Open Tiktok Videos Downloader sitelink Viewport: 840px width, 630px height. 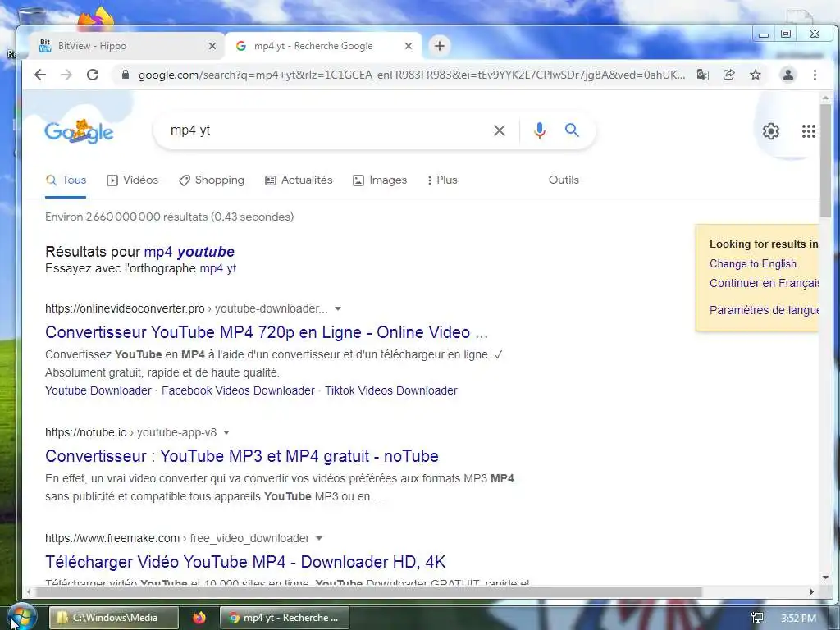391,390
